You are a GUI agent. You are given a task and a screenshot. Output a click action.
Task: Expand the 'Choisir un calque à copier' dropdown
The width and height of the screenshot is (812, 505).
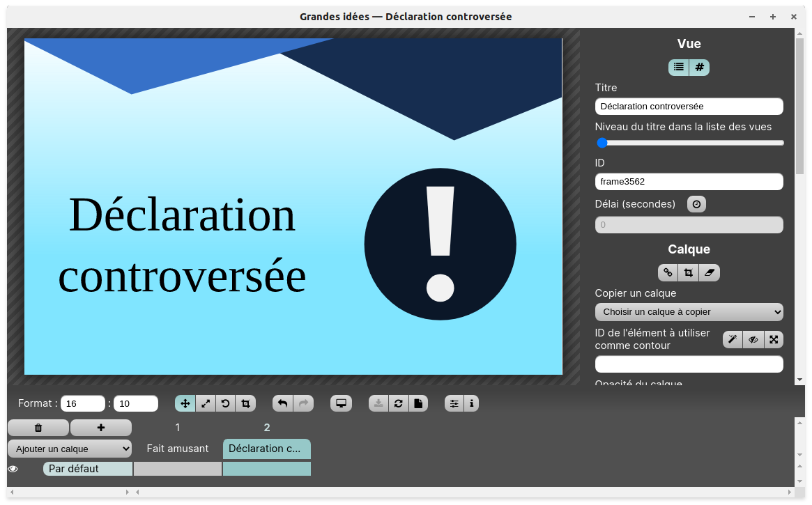coord(689,312)
